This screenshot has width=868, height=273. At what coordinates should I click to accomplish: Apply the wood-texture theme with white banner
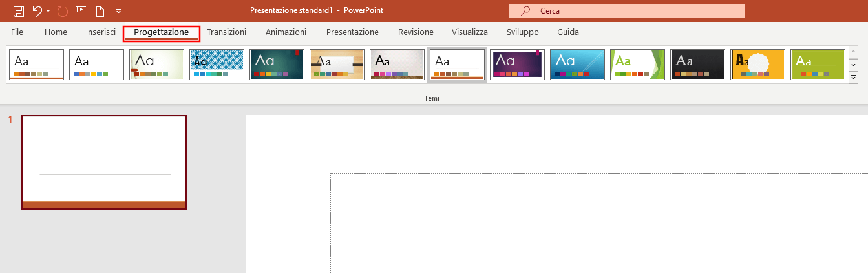click(337, 65)
